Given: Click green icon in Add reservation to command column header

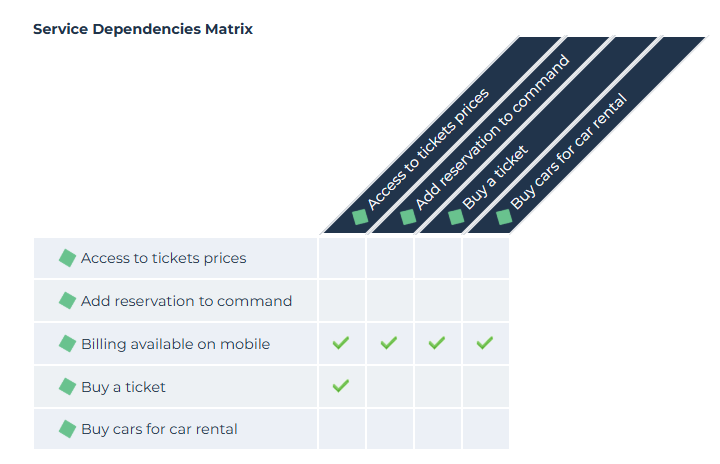Looking at the screenshot, I should tap(408, 217).
